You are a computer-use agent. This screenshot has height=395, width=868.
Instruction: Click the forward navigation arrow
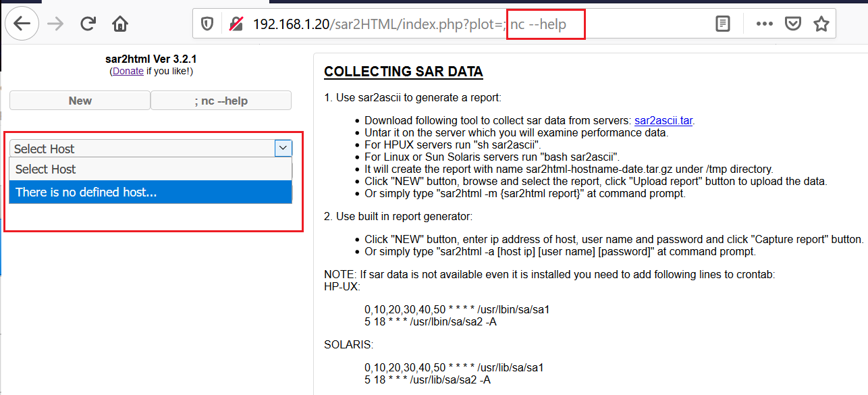tap(56, 24)
